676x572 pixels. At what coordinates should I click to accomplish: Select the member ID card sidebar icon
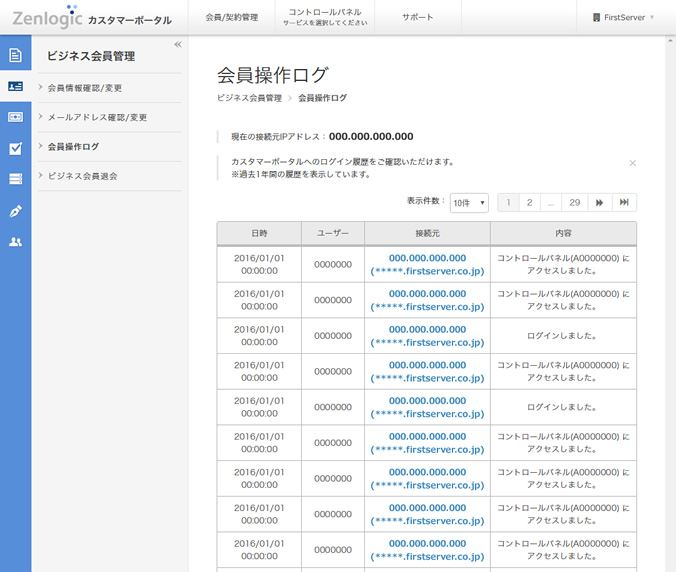[15, 86]
